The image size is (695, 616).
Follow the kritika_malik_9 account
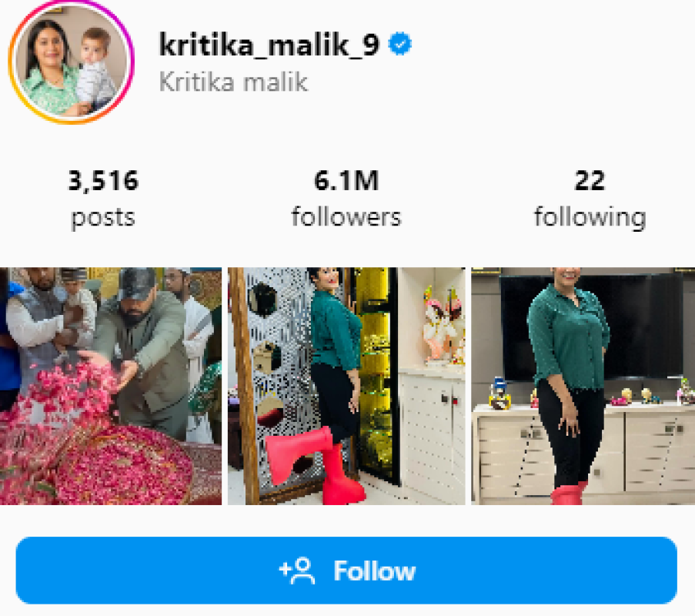[x=346, y=571]
